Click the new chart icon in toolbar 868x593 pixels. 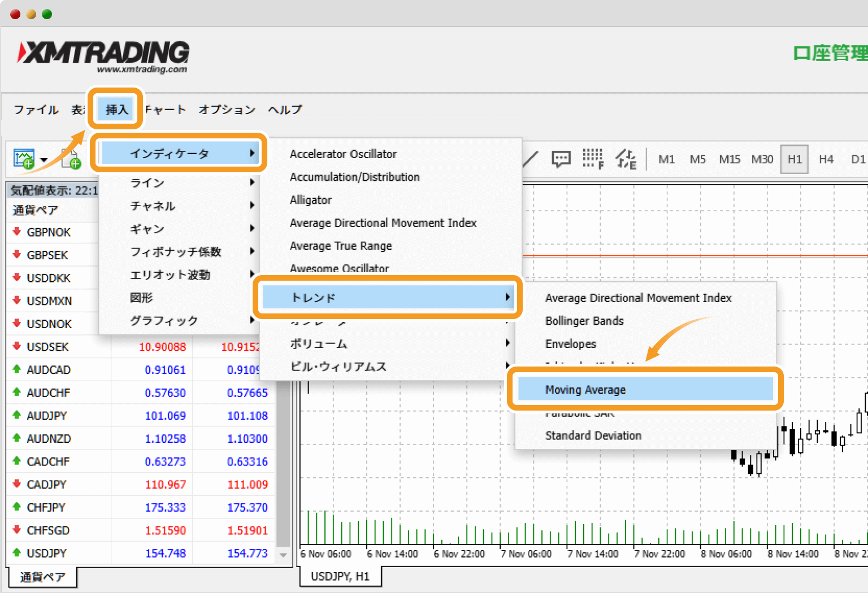click(24, 160)
